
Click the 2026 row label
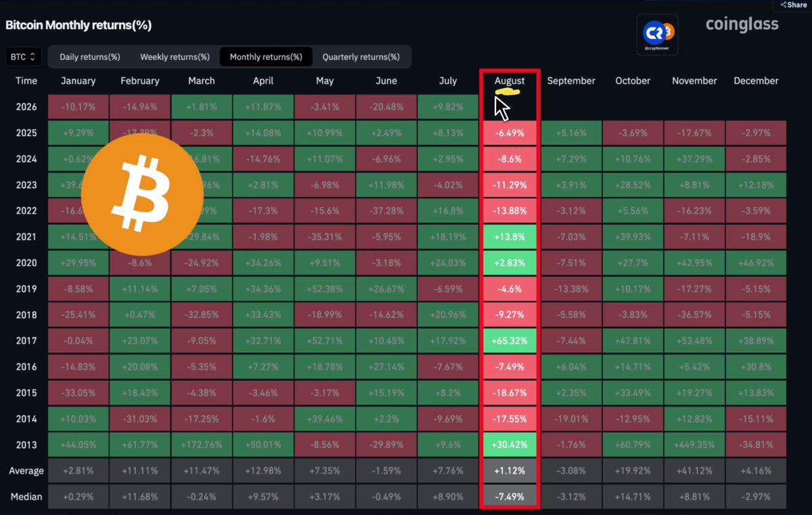tap(26, 107)
